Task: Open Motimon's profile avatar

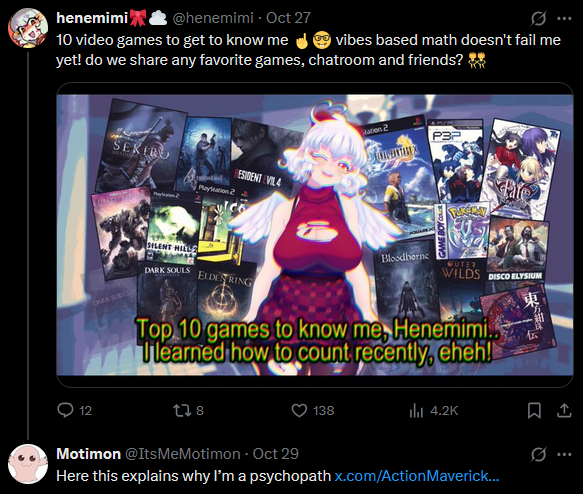Action: (28, 464)
